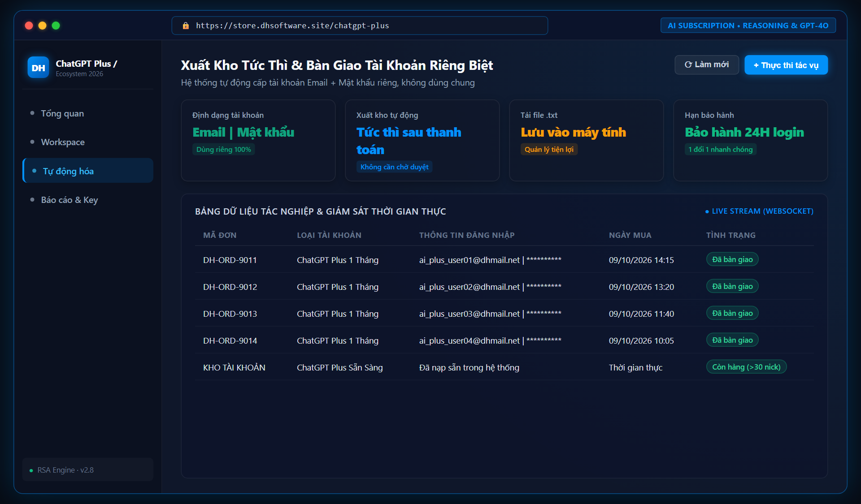The image size is (861, 504).
Task: Click the Đã nạp sẵn trong hệ thống text
Action: pos(469,367)
